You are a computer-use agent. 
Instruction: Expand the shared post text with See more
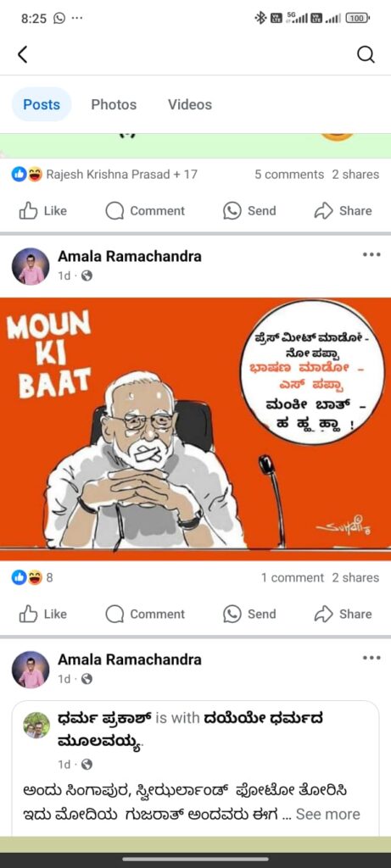(328, 815)
